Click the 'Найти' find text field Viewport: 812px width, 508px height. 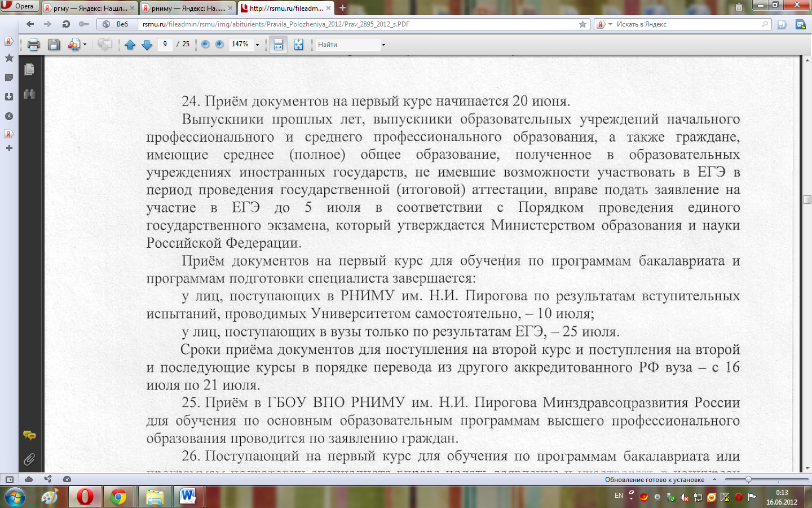347,45
